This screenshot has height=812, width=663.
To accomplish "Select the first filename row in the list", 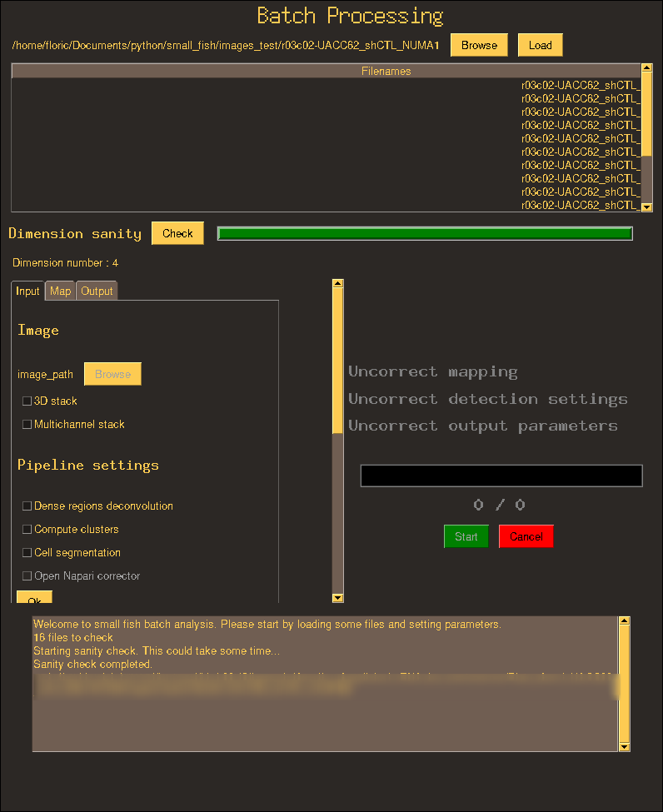I will (327, 85).
